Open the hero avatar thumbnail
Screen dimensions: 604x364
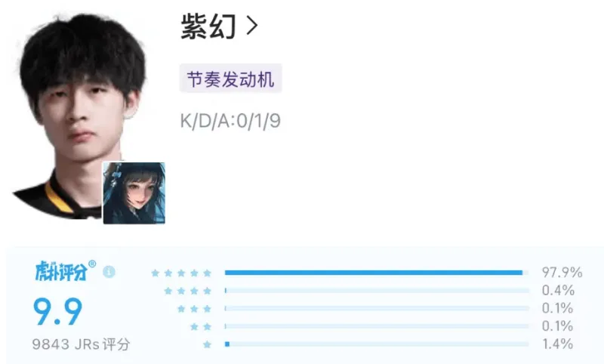134,193
